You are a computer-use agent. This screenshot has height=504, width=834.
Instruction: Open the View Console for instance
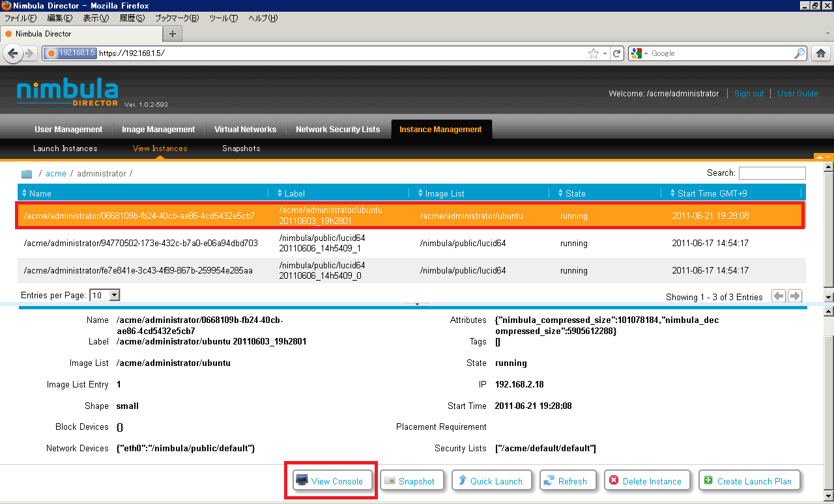(332, 481)
